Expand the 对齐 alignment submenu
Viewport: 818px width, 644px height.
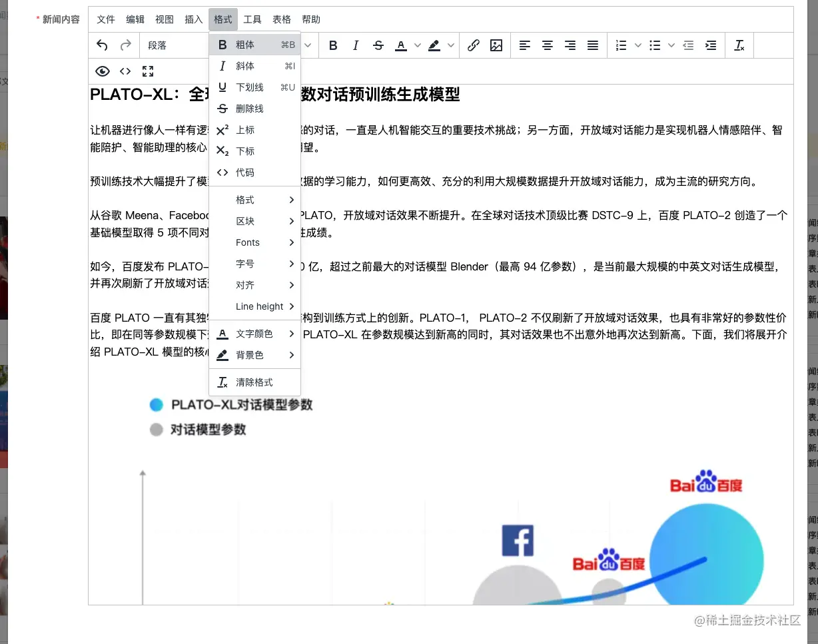point(255,285)
